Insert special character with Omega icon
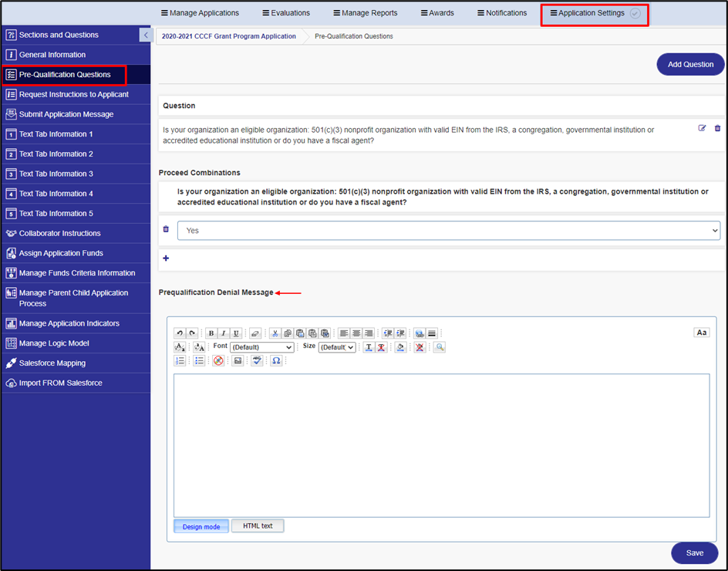728x571 pixels. click(x=276, y=360)
